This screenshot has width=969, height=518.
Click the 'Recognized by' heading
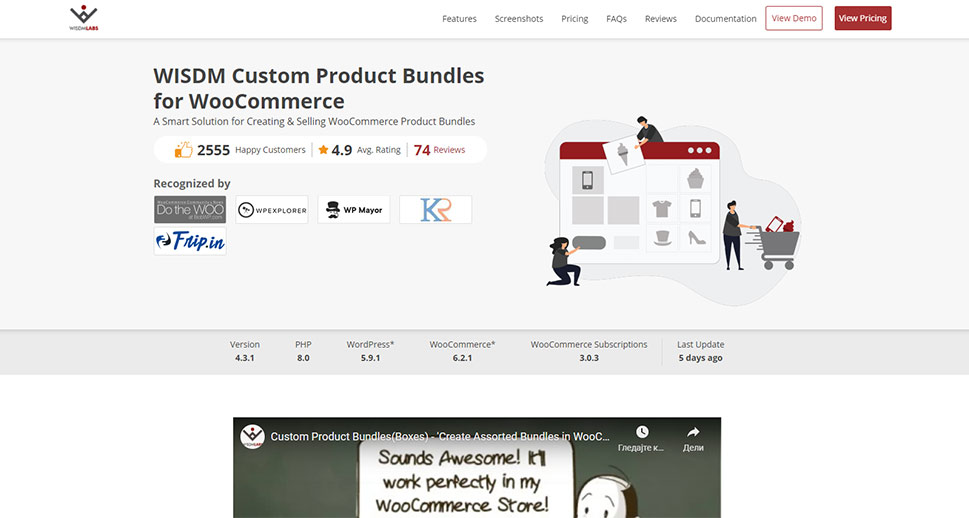tap(192, 184)
